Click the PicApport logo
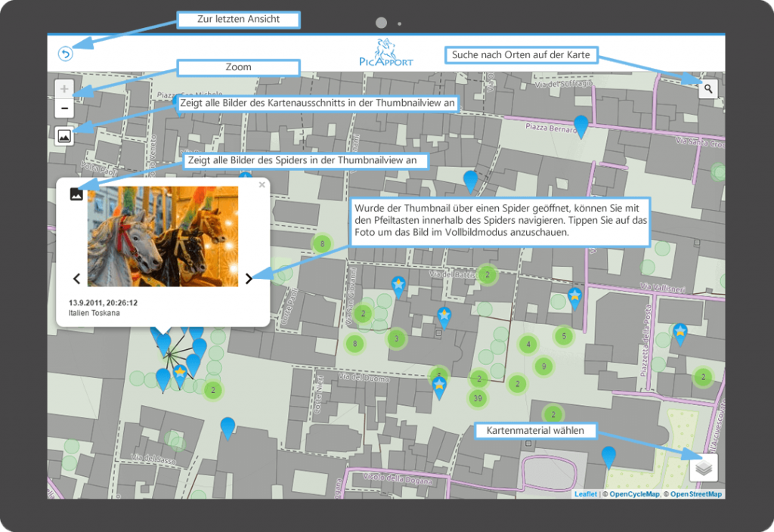Screen dimensions: 774x532 pos(386,53)
